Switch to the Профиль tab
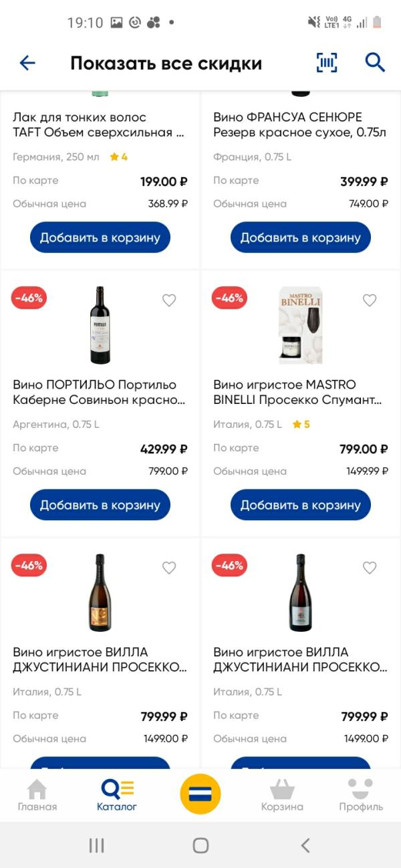This screenshot has width=401, height=868. coord(361,795)
